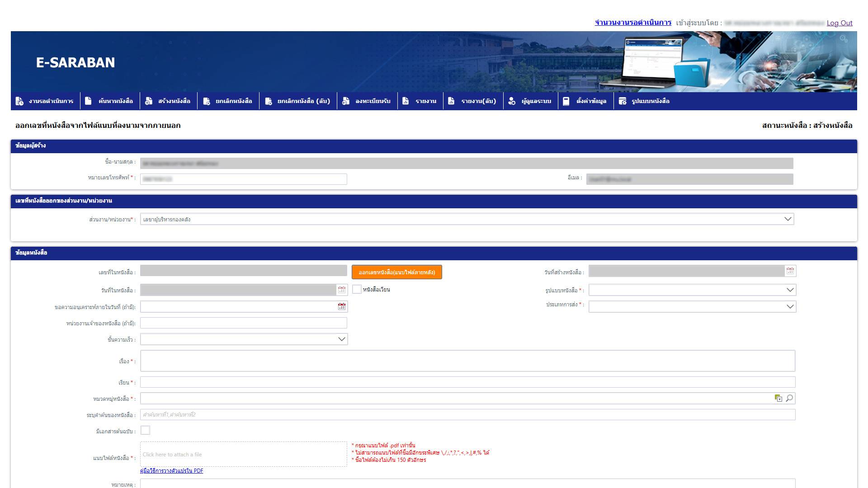The image size is (868, 488).
Task: Click the Log Out link
Action: click(839, 23)
